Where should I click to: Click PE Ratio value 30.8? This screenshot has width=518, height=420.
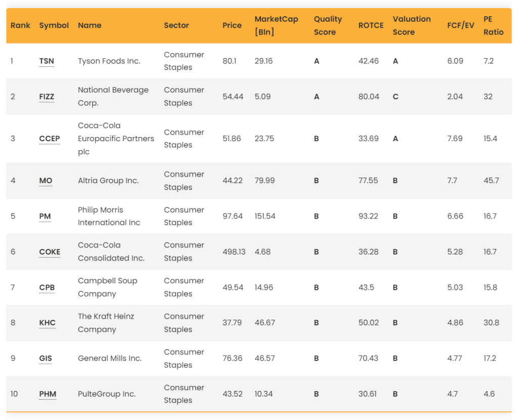click(x=491, y=323)
